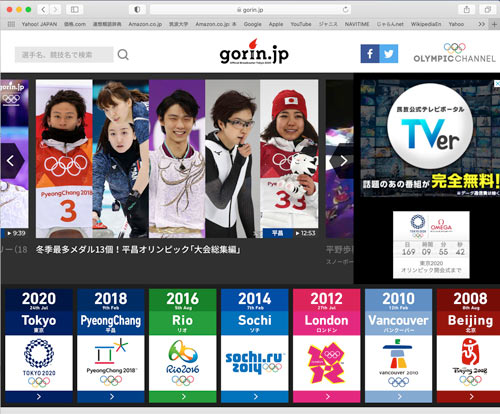Viewport: 500px width, 414px height.
Task: Open the WikipediaEn bookmark
Action: coord(426,24)
